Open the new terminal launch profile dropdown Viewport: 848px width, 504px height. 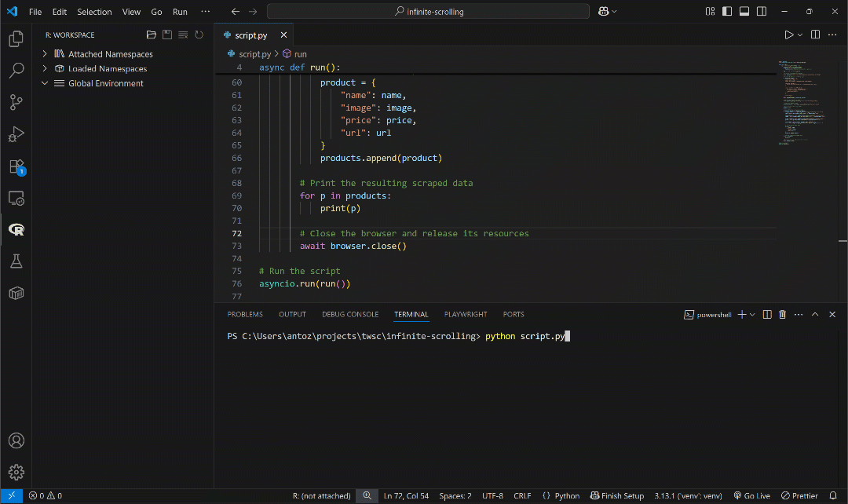click(x=752, y=315)
